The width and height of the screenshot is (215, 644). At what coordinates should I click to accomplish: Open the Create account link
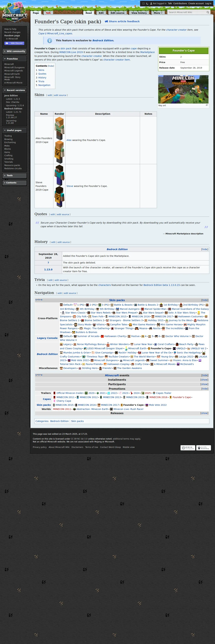[196, 4]
